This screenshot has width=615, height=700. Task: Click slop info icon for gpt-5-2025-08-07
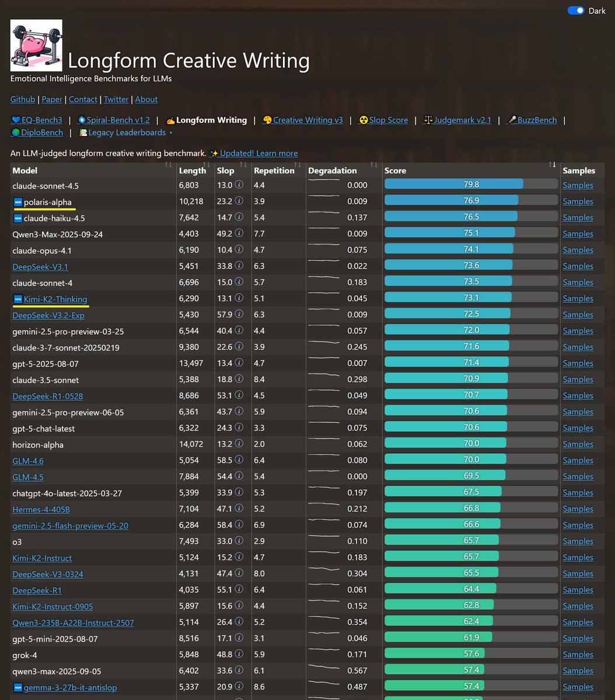click(239, 363)
